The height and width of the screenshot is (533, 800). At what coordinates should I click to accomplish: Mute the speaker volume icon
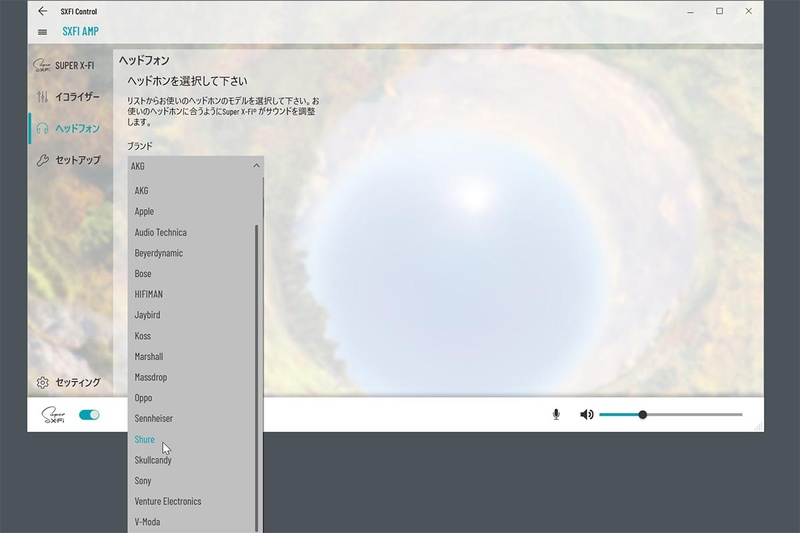coord(587,415)
